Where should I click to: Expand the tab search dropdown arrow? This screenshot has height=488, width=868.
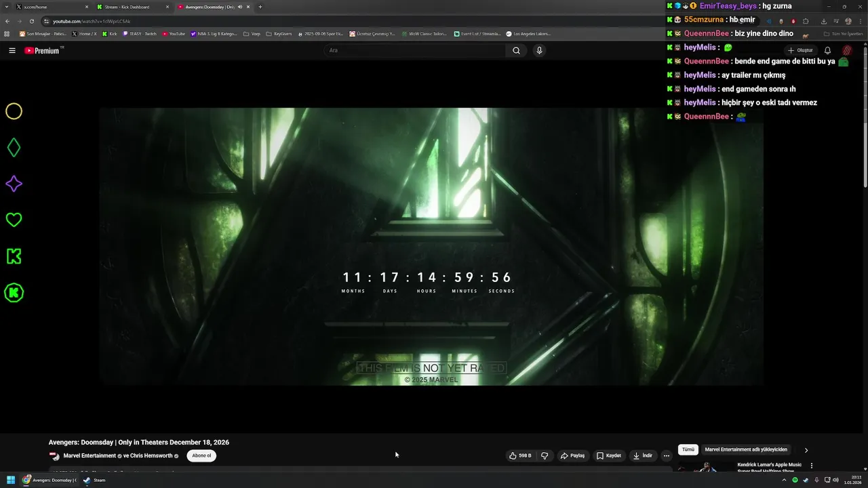6,7
